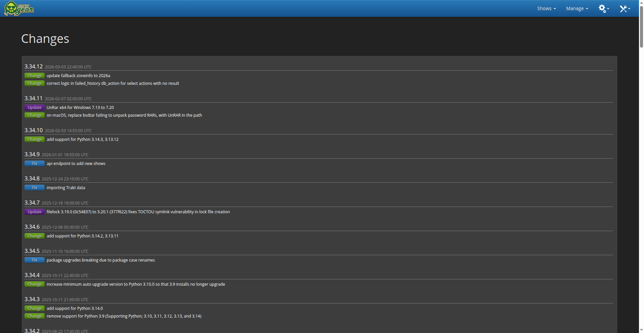Expand the Manage dropdown menu
The height and width of the screenshot is (333, 644).
[577, 8]
